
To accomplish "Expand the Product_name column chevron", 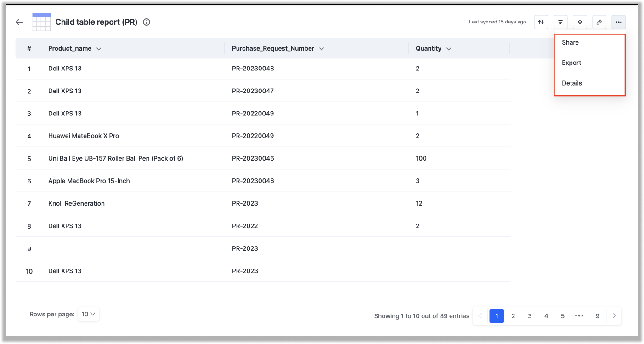I will 99,49.
